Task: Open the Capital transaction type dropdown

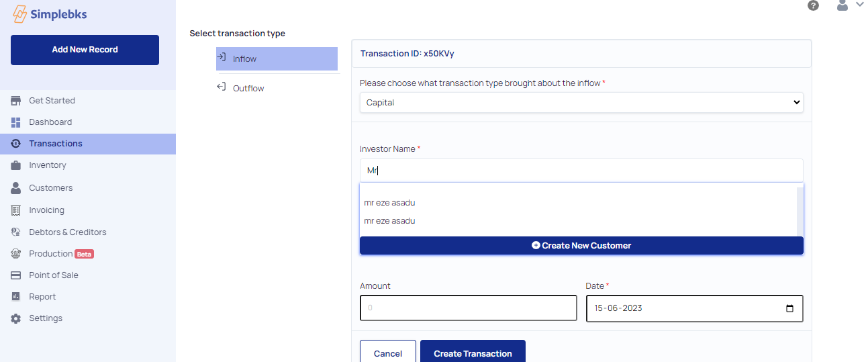Action: tap(581, 103)
